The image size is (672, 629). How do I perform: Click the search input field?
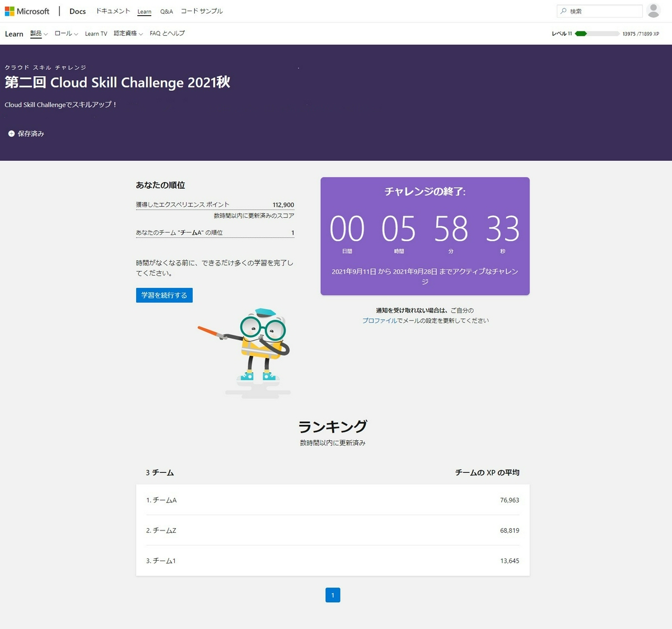599,11
